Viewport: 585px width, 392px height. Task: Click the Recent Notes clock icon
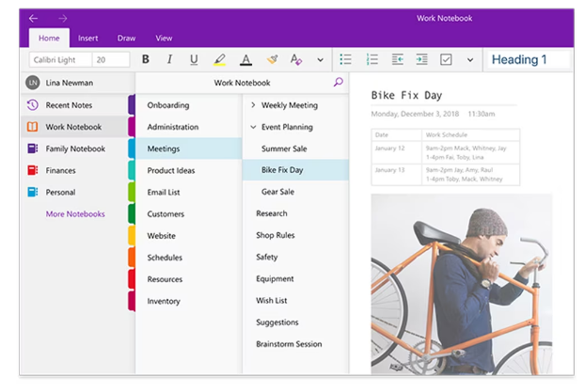click(x=33, y=105)
